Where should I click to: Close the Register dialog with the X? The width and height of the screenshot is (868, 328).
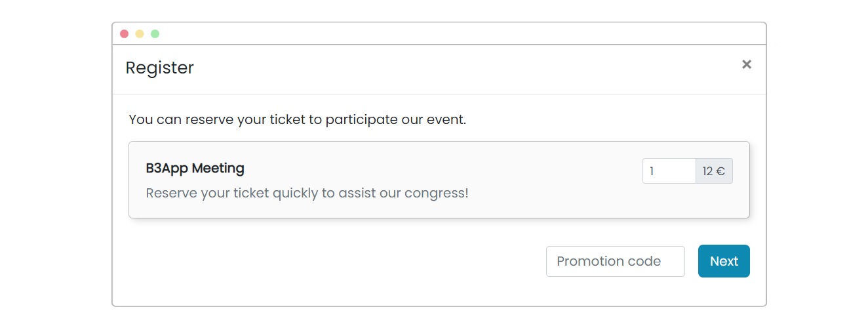746,64
